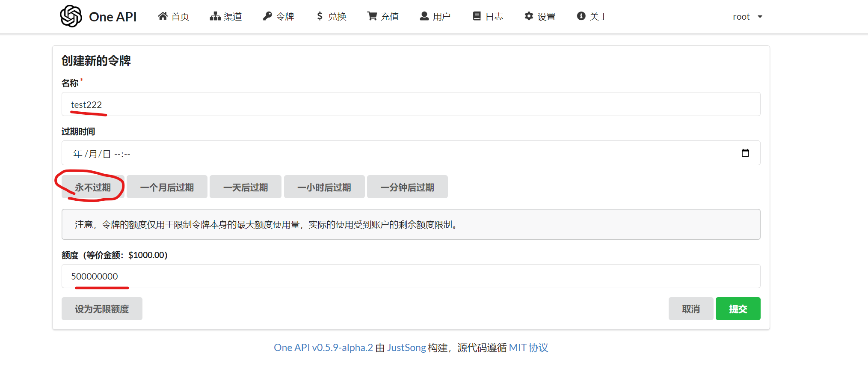Choose 一分钟后过期 expiry
The height and width of the screenshot is (387, 868).
pyautogui.click(x=407, y=187)
